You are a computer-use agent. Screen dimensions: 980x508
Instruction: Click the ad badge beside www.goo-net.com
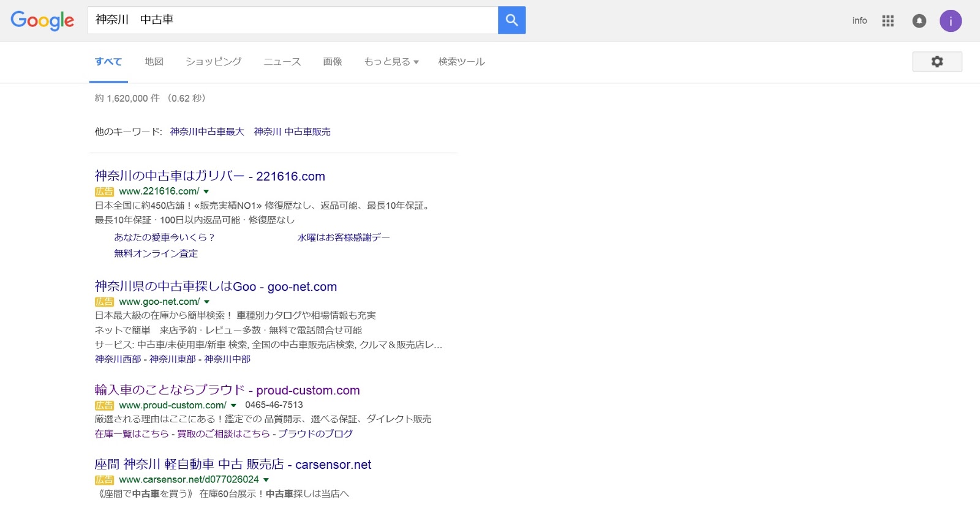[104, 302]
